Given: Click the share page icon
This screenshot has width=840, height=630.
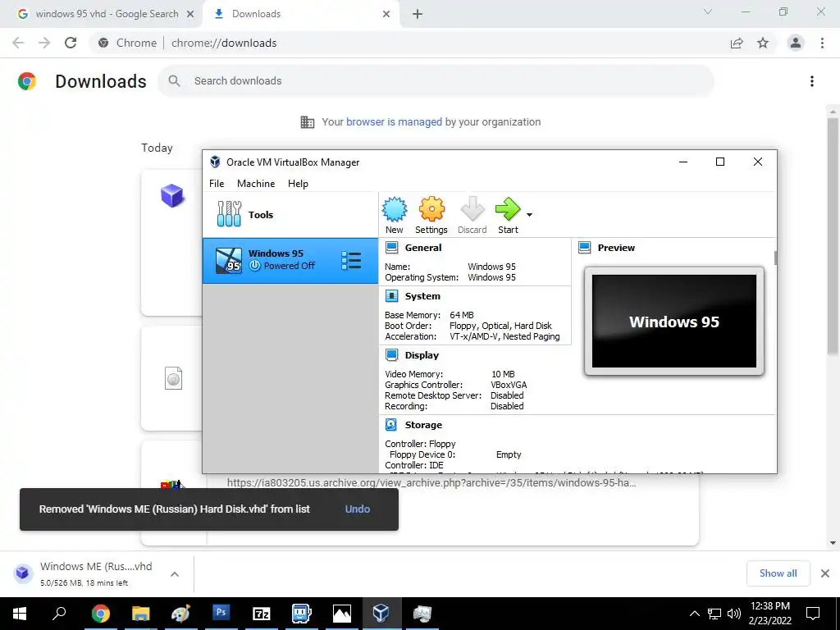Looking at the screenshot, I should click(x=737, y=43).
